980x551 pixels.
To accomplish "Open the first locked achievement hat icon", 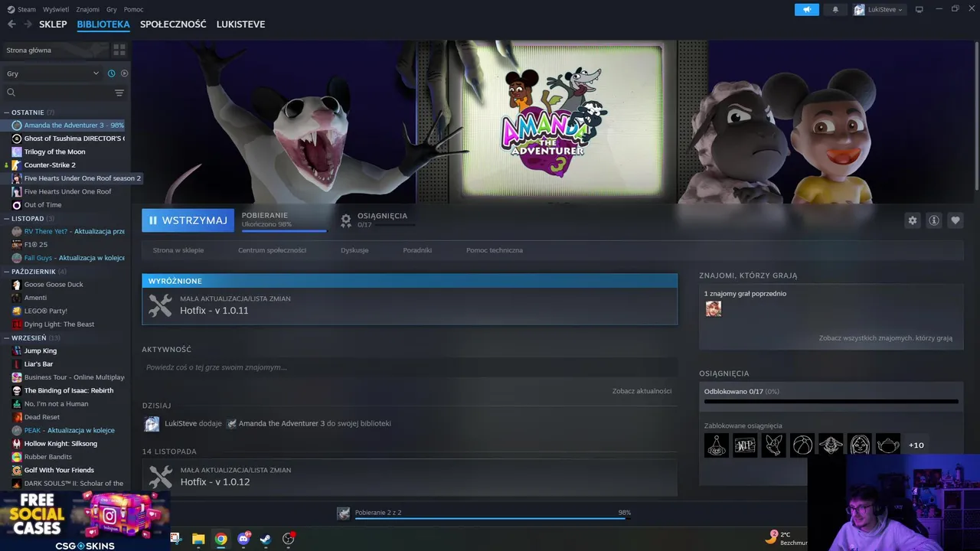I will tap(717, 445).
